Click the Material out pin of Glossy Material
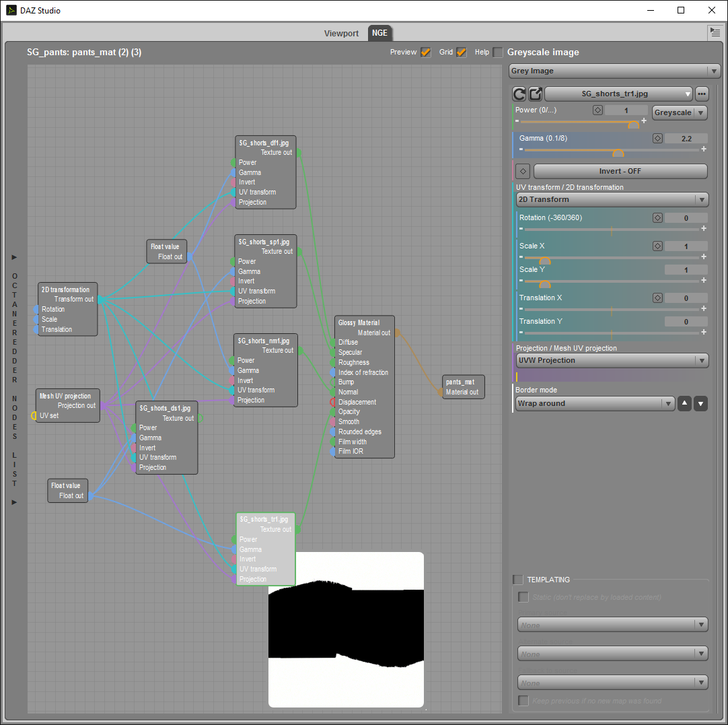Screen dimensions: 728x725 (x=398, y=333)
